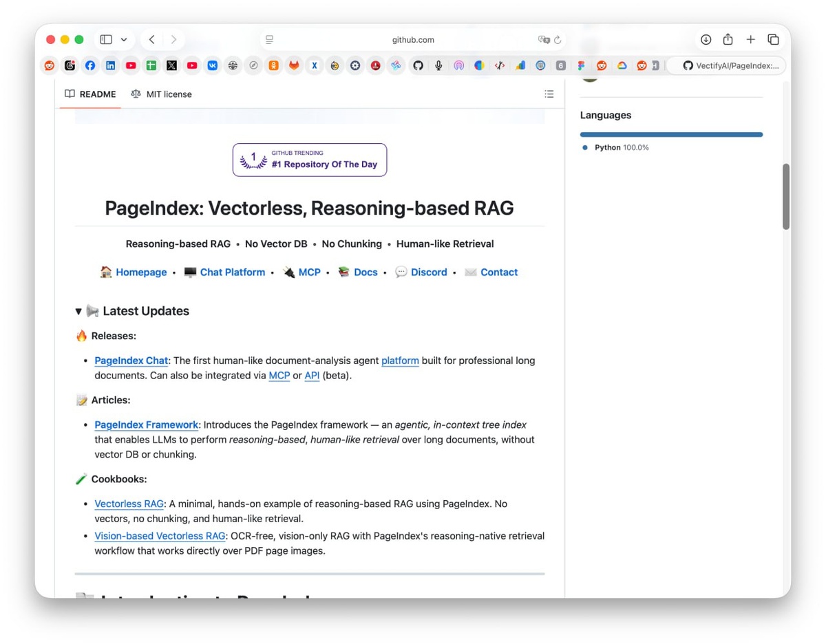Open the PageIndex Framework article link

tap(147, 425)
